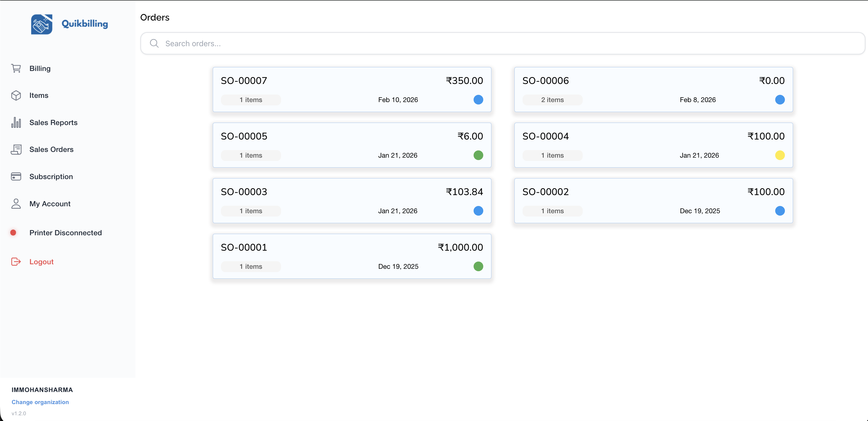Viewport: 868px width, 421px height.
Task: Click yellow status dot on SO-00004
Action: click(x=779, y=155)
